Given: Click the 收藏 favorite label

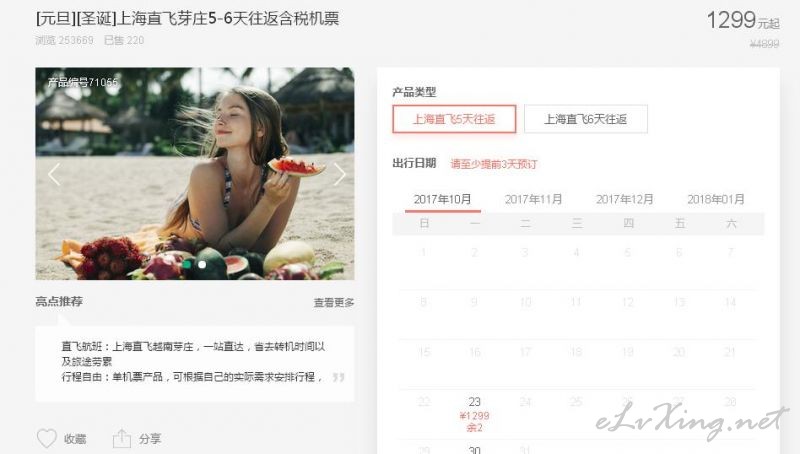Looking at the screenshot, I should (75, 439).
